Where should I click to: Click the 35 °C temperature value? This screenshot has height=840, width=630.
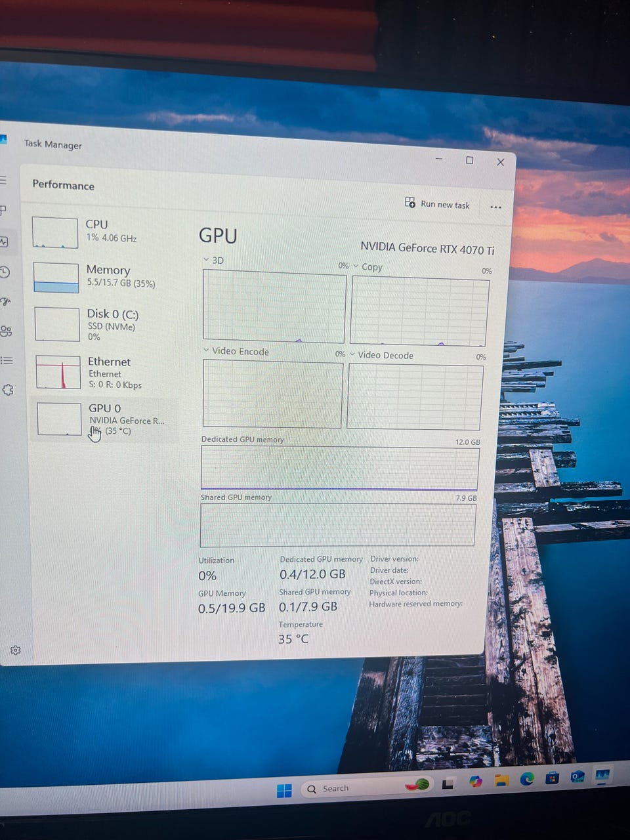click(293, 639)
